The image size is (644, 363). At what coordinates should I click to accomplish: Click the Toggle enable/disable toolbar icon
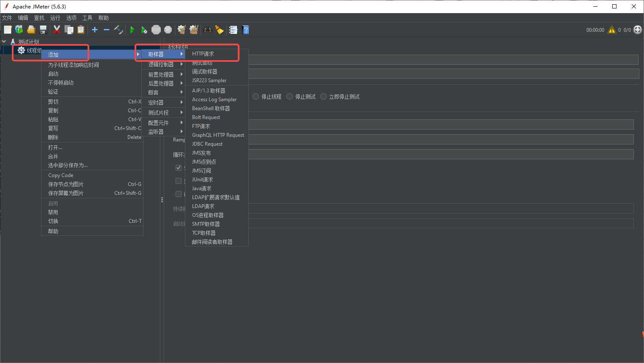pos(118,30)
